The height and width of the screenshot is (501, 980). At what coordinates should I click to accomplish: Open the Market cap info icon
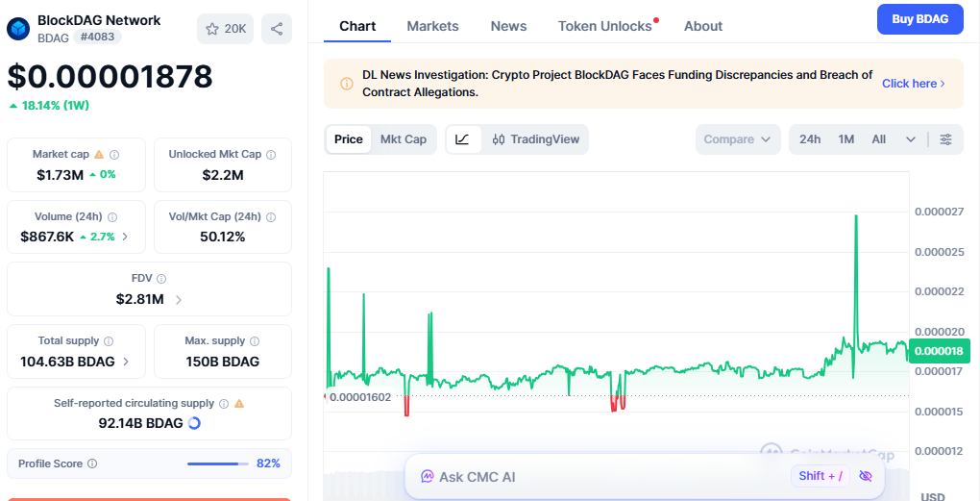[114, 155]
